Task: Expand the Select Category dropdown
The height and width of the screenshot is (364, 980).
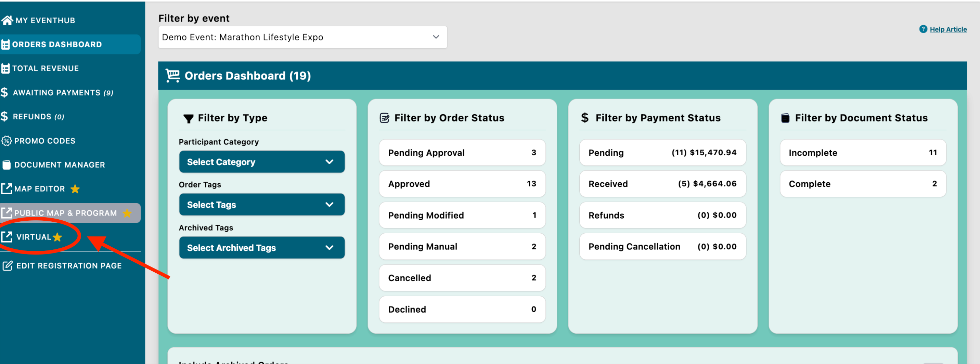Action: click(x=262, y=162)
